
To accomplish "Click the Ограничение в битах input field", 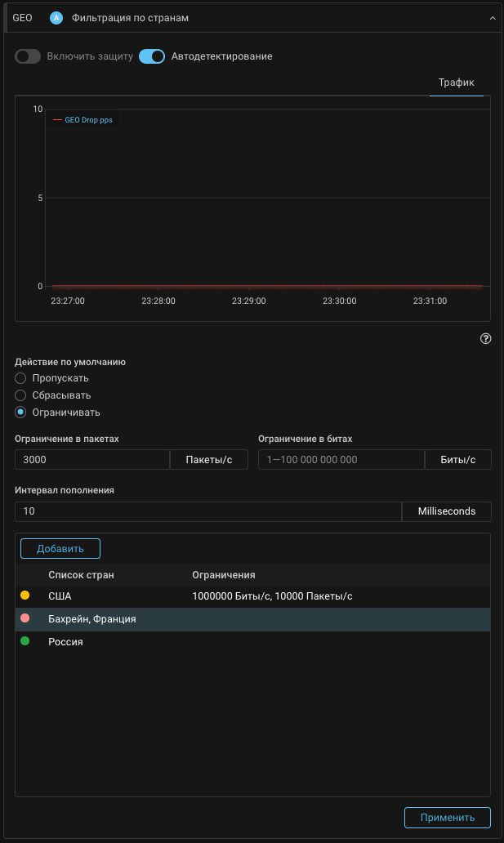I will point(341,460).
